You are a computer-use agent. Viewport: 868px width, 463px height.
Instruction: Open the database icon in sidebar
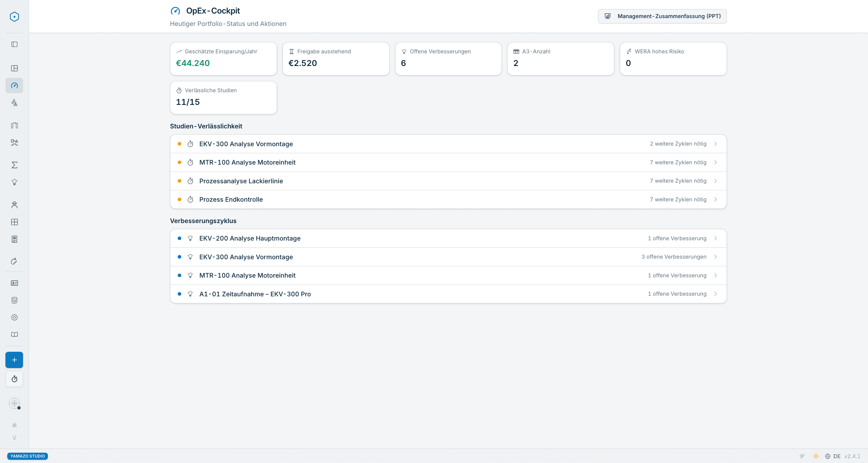pos(14,300)
